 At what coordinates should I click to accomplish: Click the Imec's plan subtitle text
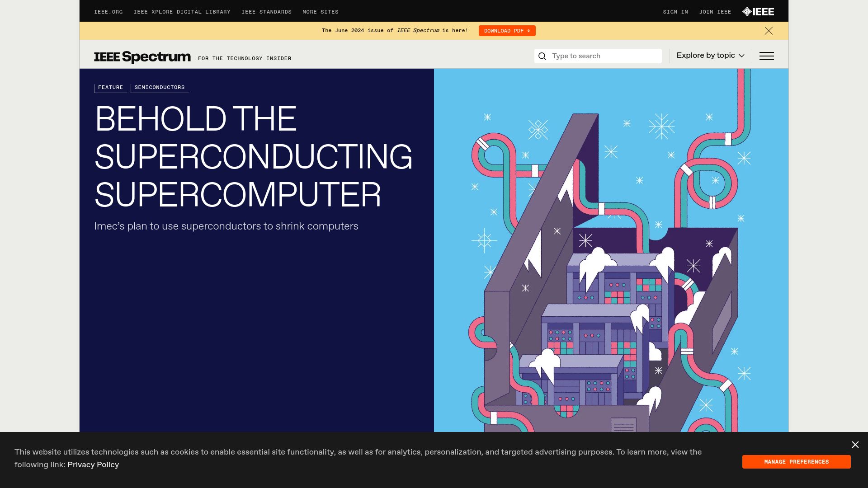(226, 226)
